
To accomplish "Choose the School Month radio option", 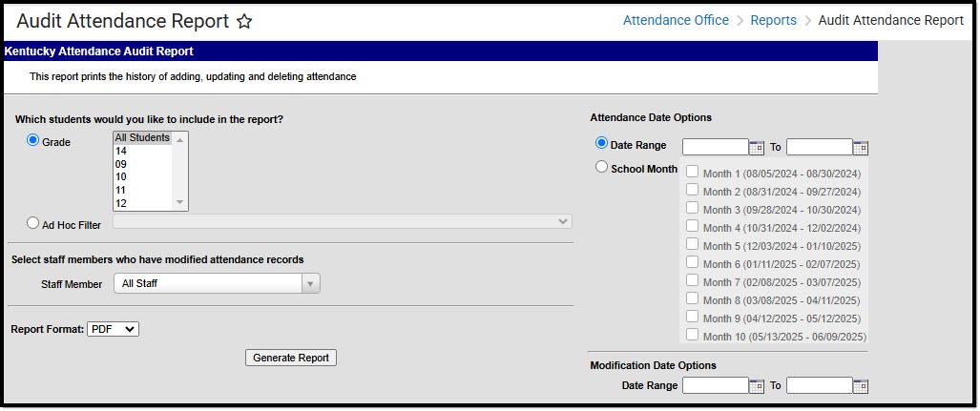I will coord(601,168).
